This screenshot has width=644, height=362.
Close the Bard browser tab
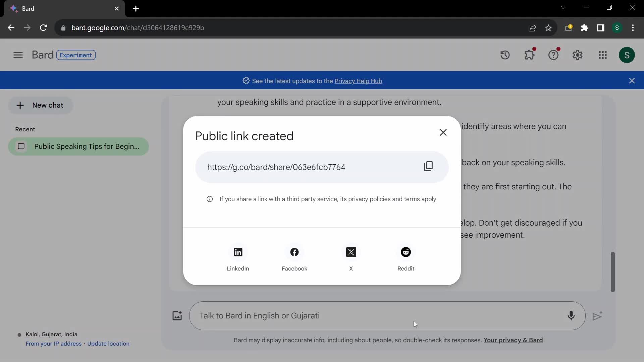(x=117, y=9)
